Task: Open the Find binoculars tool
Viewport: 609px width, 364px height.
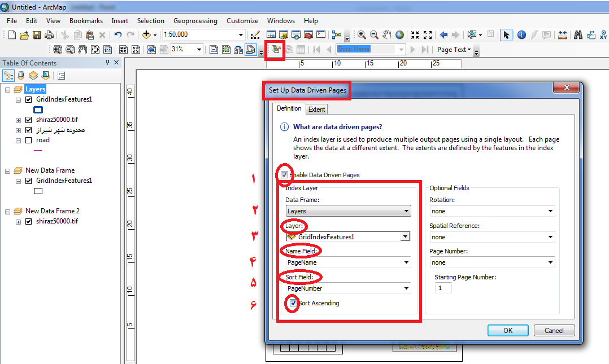Action: click(x=578, y=35)
